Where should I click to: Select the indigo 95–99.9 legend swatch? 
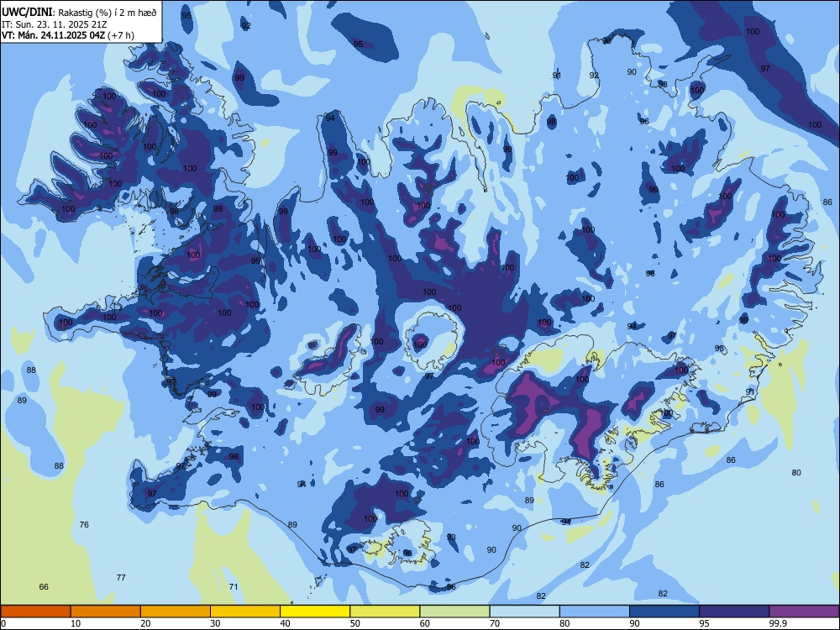tap(734, 612)
